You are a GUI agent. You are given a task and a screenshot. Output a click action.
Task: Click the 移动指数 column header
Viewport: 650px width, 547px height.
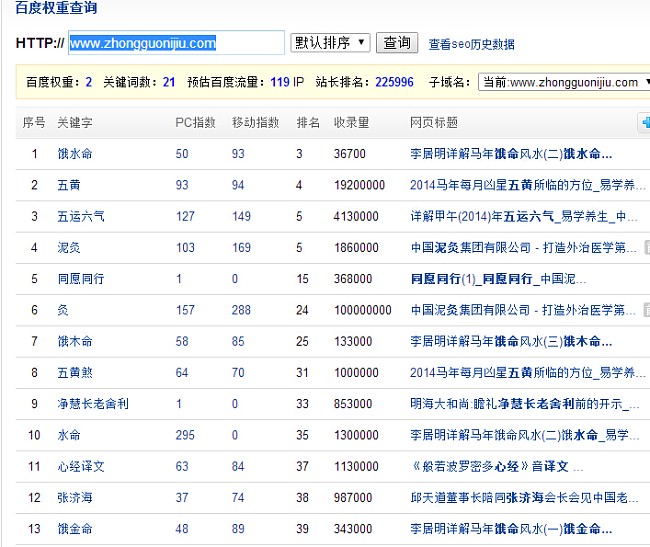click(x=255, y=123)
